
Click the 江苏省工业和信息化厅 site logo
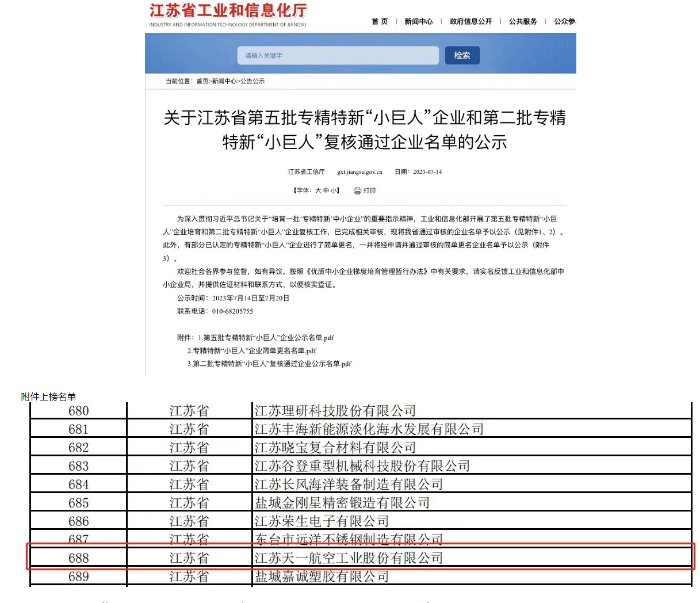(228, 14)
